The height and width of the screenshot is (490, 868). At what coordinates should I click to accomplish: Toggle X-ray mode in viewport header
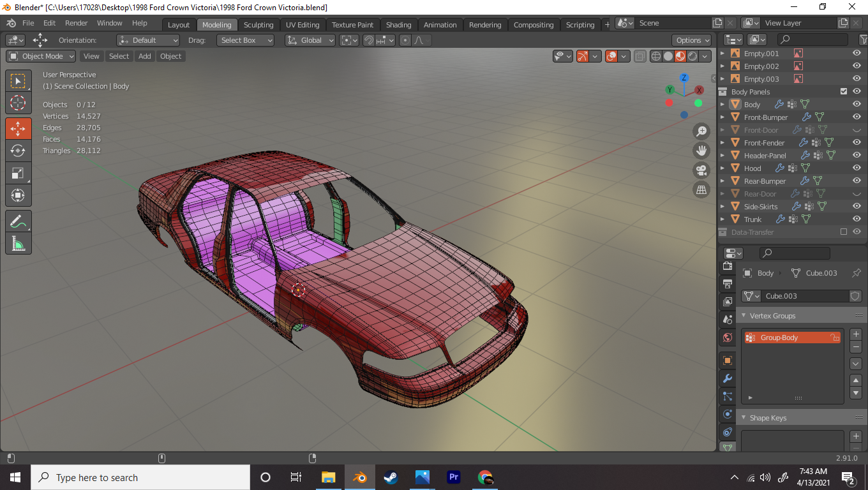point(640,56)
